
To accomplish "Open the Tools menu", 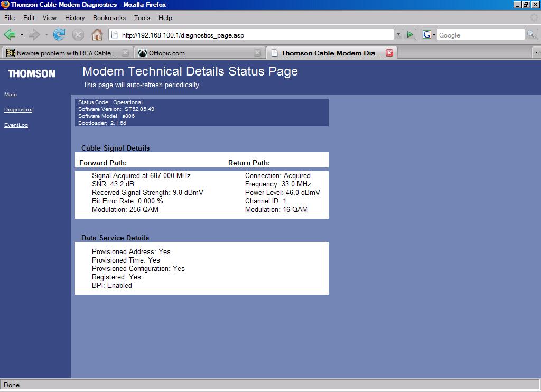I will click(x=142, y=17).
